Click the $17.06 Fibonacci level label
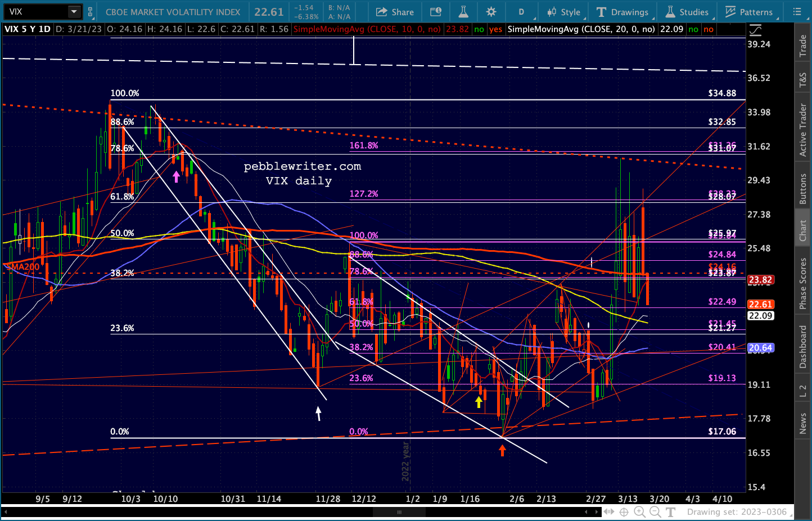This screenshot has width=812, height=521. point(722,432)
